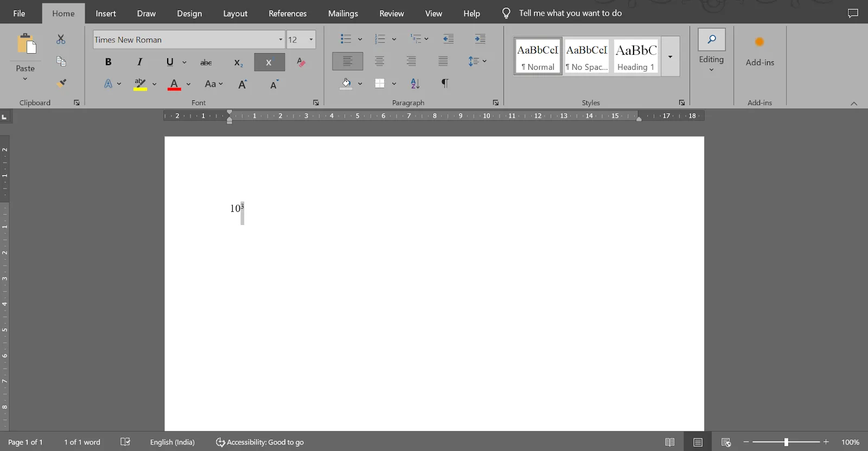This screenshot has height=451, width=868.
Task: Turn off the active Superscript button
Action: [270, 62]
